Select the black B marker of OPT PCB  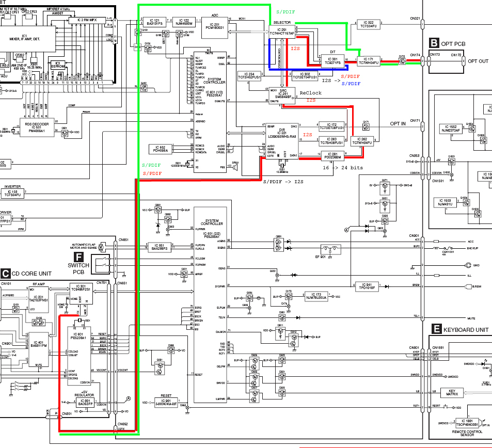tap(434, 43)
